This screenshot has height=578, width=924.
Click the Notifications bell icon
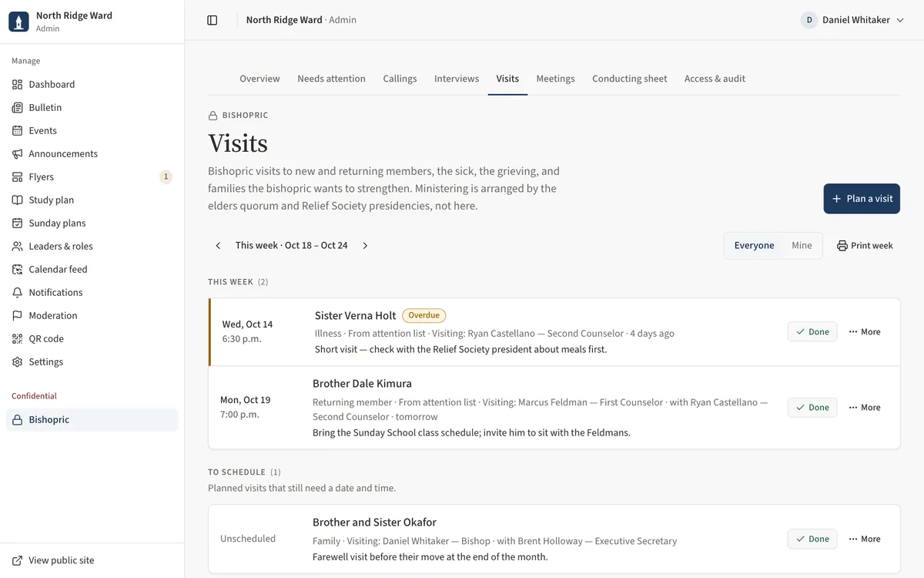[17, 292]
